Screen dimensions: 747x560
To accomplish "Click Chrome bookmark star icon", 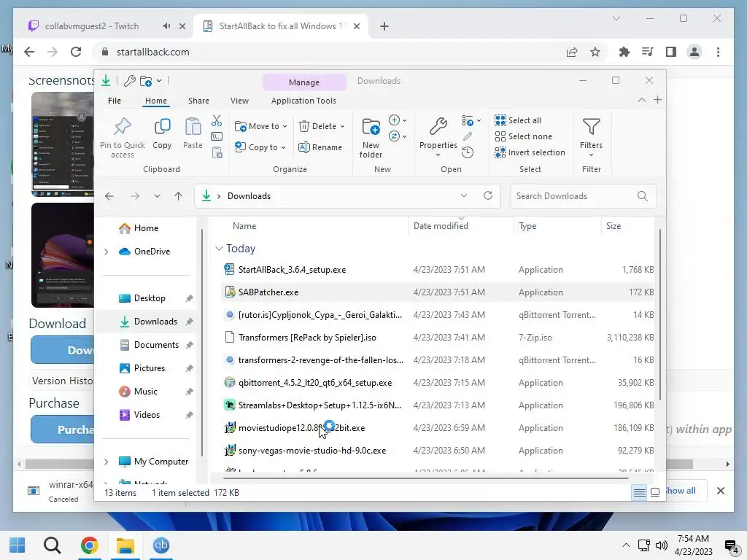I will [595, 52].
